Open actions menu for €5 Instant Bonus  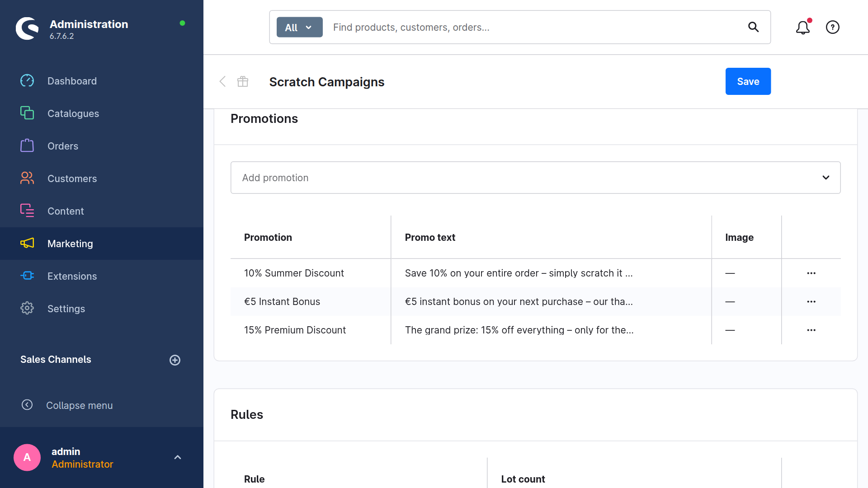point(811,301)
